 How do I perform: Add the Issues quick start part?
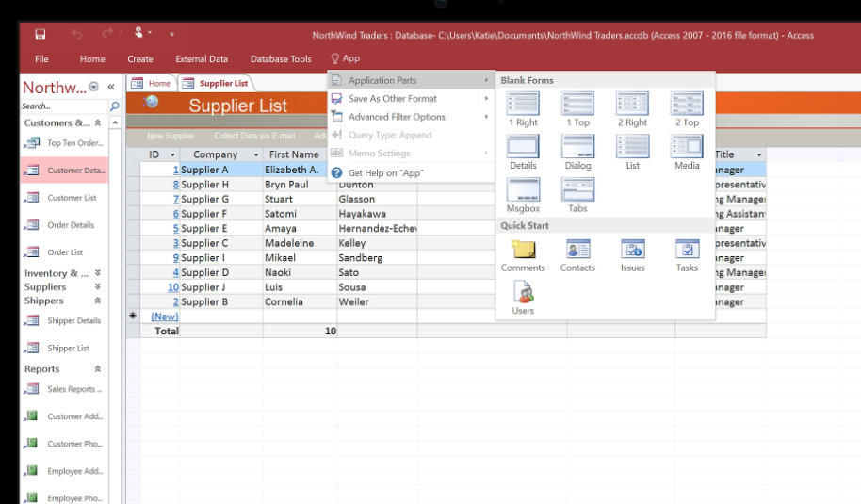pyautogui.click(x=633, y=255)
